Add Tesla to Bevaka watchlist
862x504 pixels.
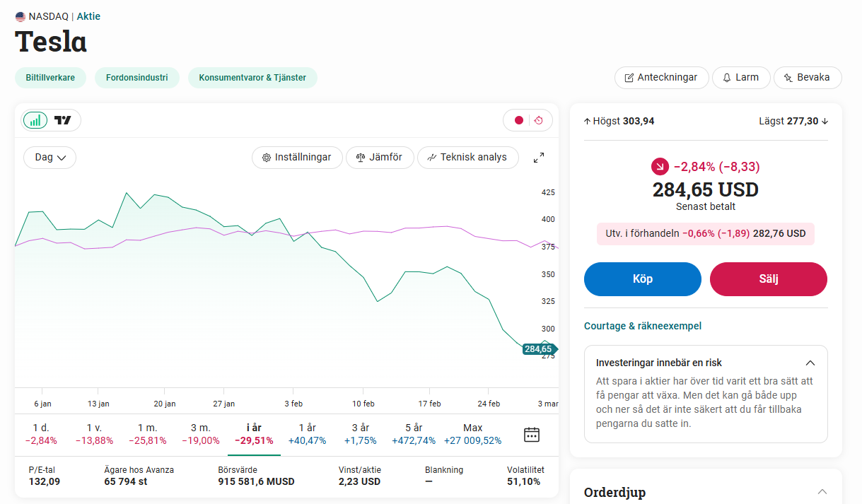(808, 78)
